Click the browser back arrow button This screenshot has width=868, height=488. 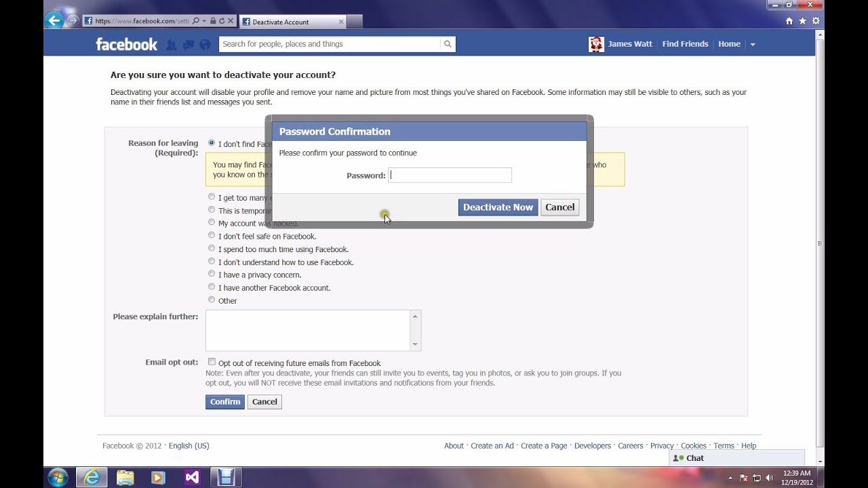[x=54, y=20]
